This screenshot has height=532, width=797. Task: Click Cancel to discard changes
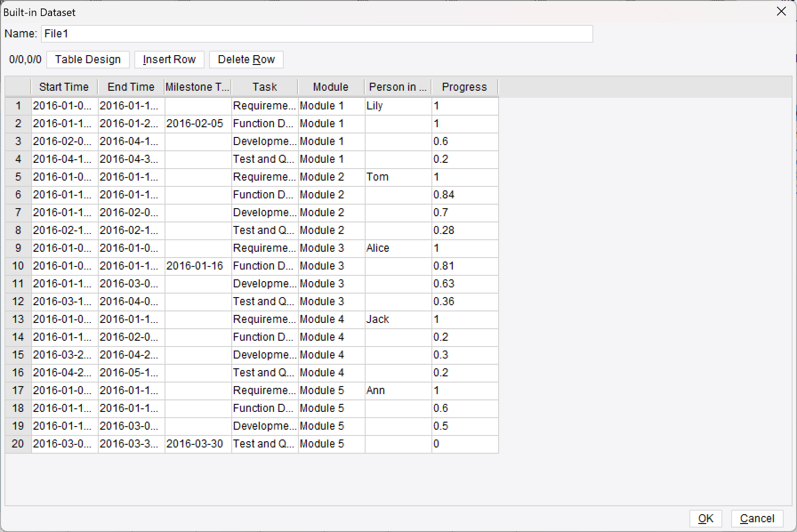(757, 518)
